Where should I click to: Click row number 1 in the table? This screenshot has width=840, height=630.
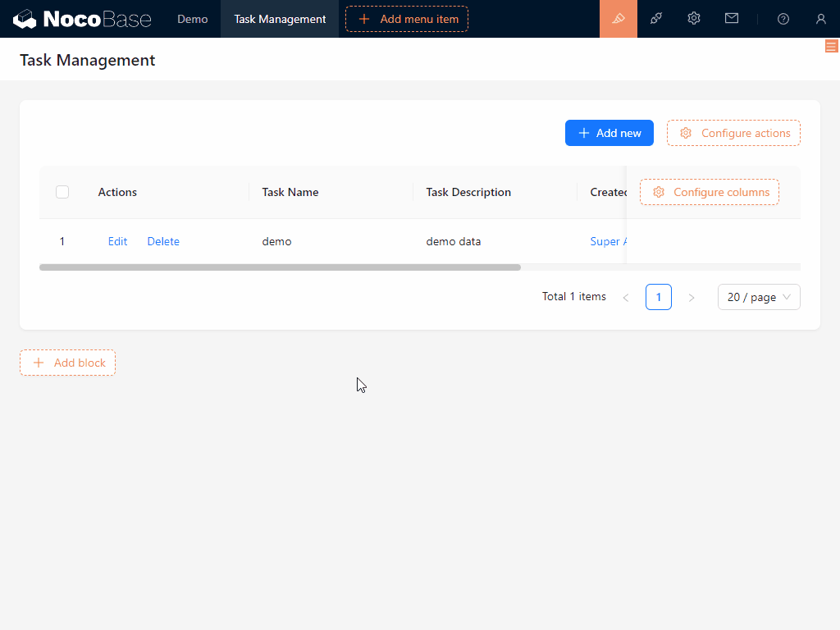pos(62,241)
